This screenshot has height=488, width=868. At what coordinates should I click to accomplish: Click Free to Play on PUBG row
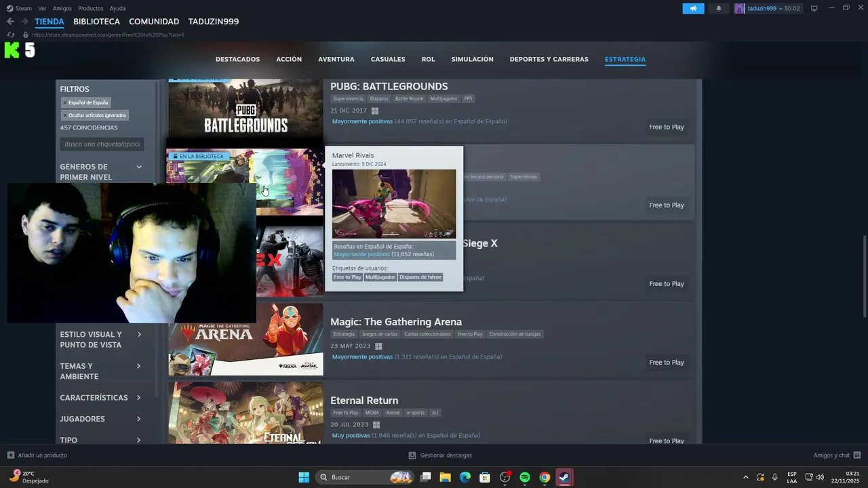point(667,127)
